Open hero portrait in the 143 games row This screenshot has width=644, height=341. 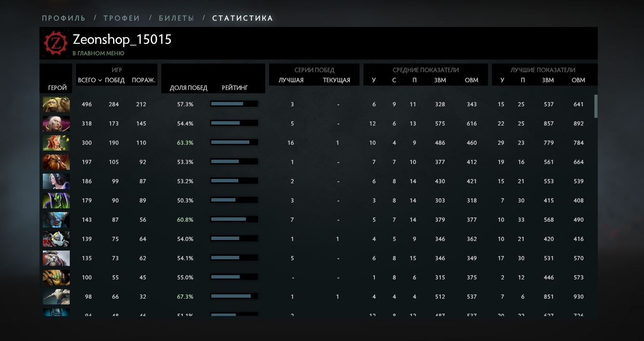point(56,220)
